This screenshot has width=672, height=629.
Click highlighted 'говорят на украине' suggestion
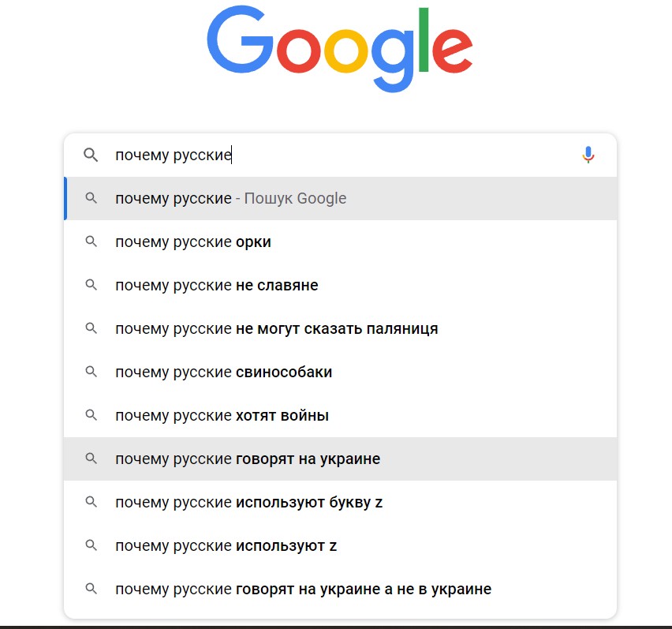(x=248, y=459)
